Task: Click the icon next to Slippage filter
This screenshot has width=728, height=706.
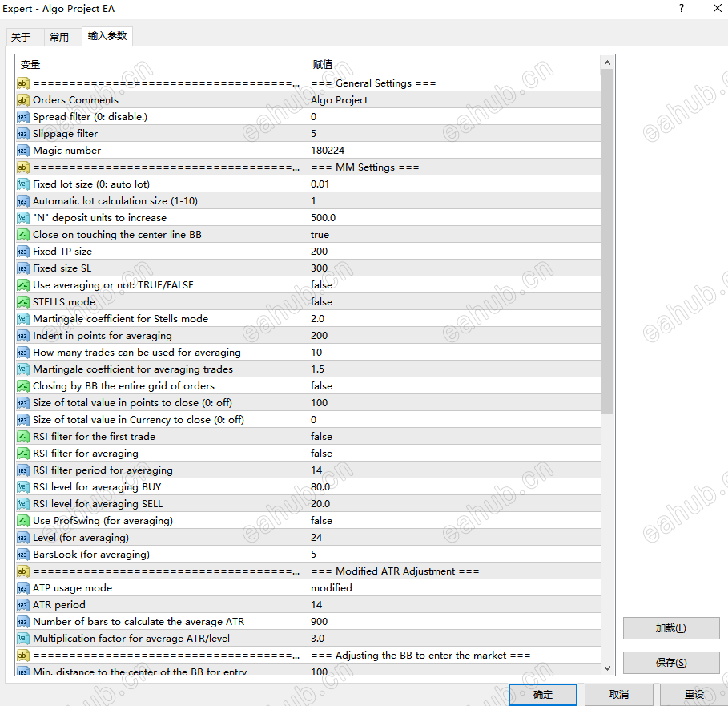Action: click(22, 134)
